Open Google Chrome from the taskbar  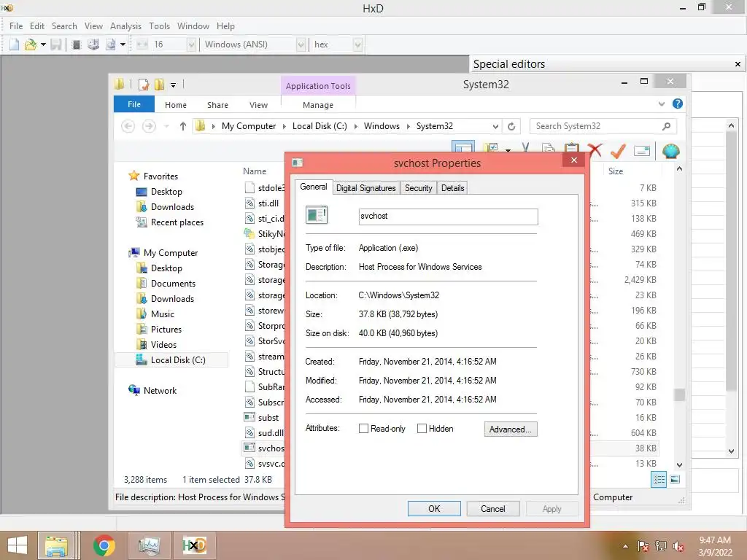click(x=104, y=545)
